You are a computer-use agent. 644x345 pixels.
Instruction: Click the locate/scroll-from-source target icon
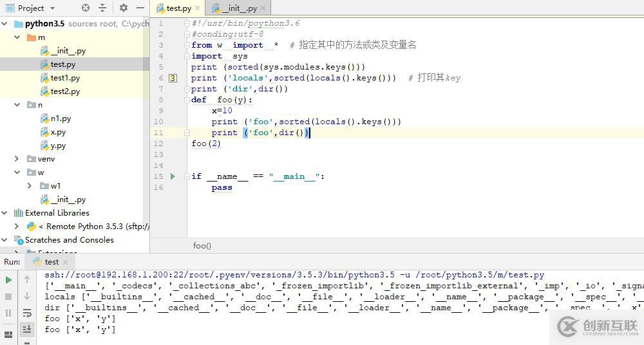(x=86, y=8)
